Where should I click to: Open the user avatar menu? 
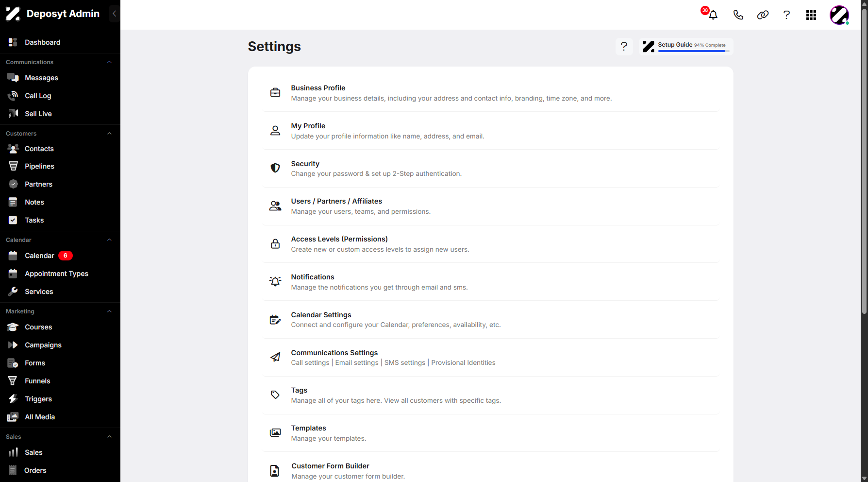click(x=839, y=15)
